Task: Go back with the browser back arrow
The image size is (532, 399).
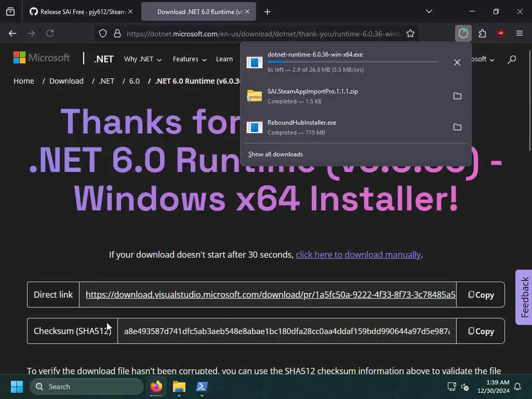Action: coord(12,33)
